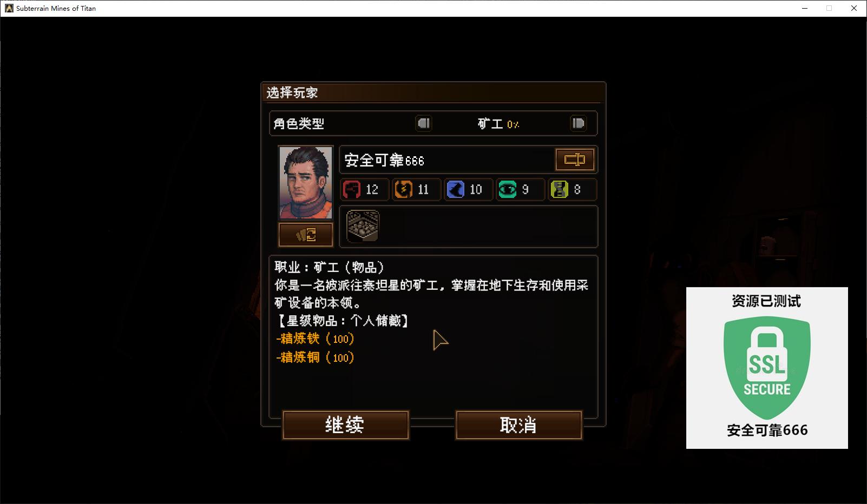Select the character portrait image

tap(306, 183)
